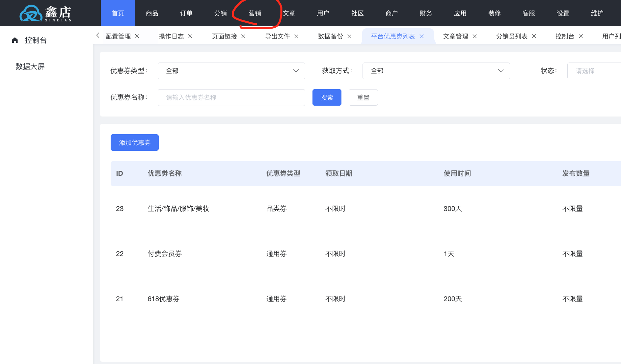Click the 200天 usage time cell
Screen dimensions: 621x364
click(x=453, y=299)
